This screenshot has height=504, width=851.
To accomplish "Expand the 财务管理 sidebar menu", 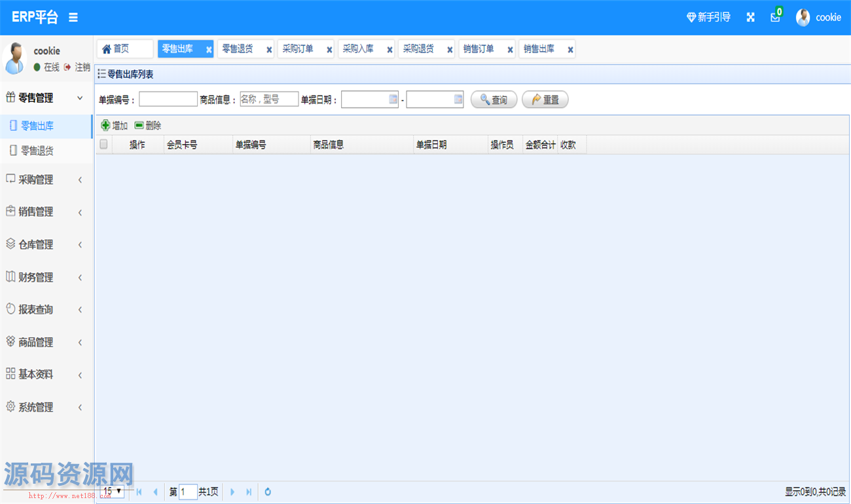I will (46, 277).
